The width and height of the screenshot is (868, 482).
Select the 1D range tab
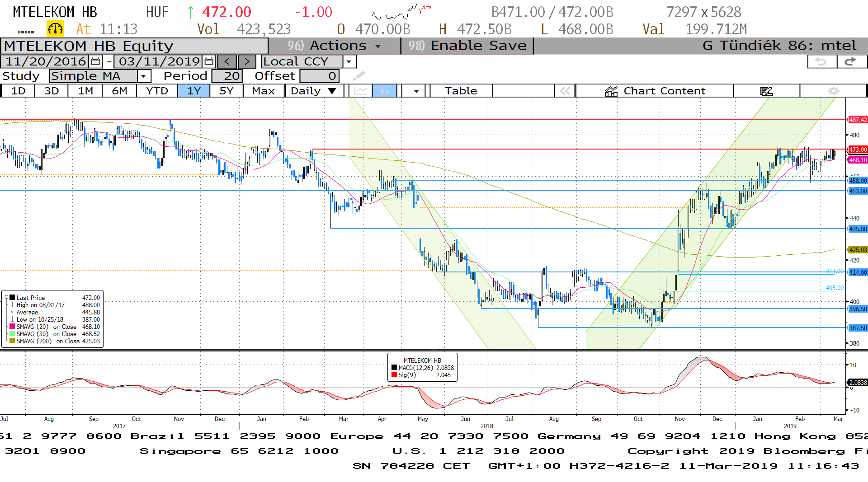18,91
